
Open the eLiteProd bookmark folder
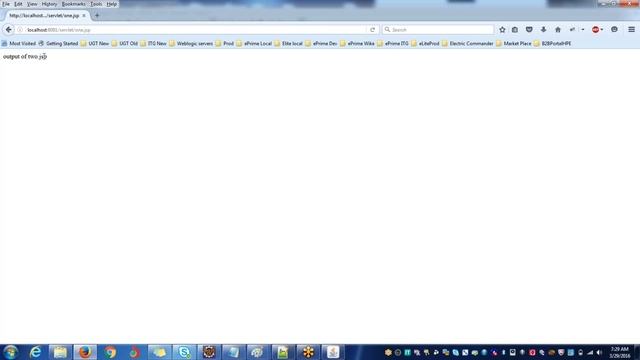pos(425,43)
